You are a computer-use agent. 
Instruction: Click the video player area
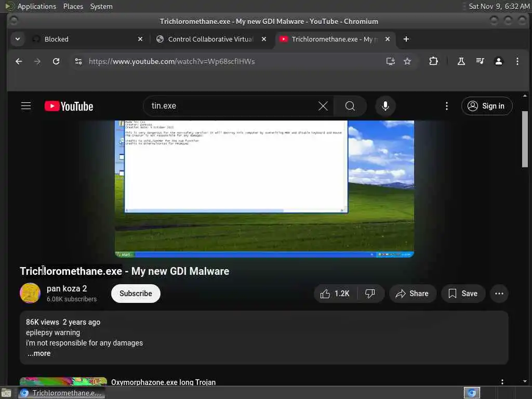(264, 189)
